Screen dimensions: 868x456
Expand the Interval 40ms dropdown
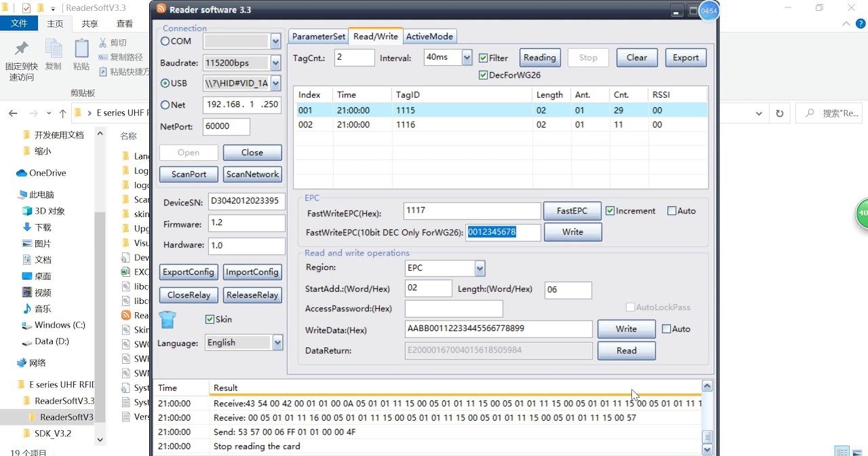coord(467,58)
